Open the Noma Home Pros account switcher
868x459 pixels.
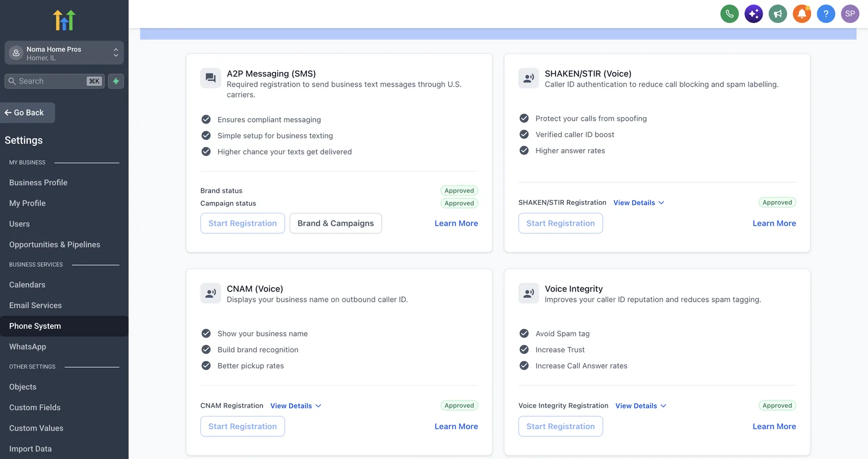(x=64, y=53)
